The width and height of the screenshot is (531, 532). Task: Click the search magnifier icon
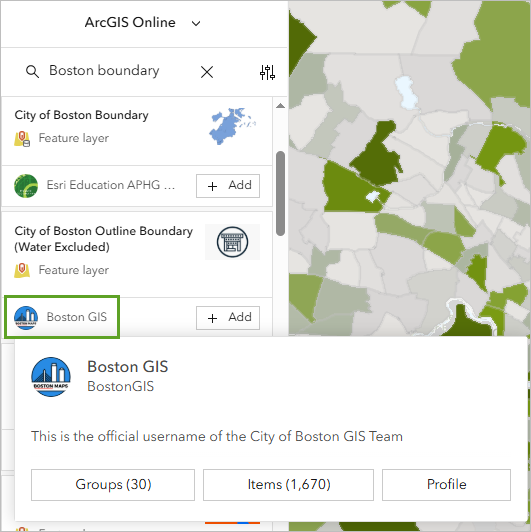point(32,72)
